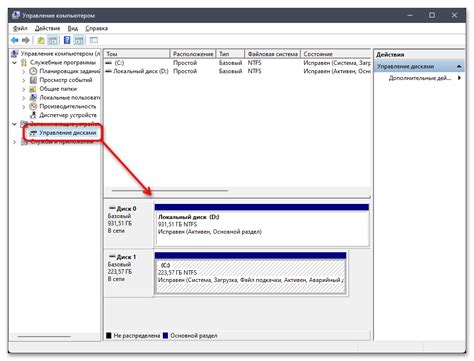Click the Shared Folders icon
Viewport: 474px width, 361px height.
click(x=33, y=89)
